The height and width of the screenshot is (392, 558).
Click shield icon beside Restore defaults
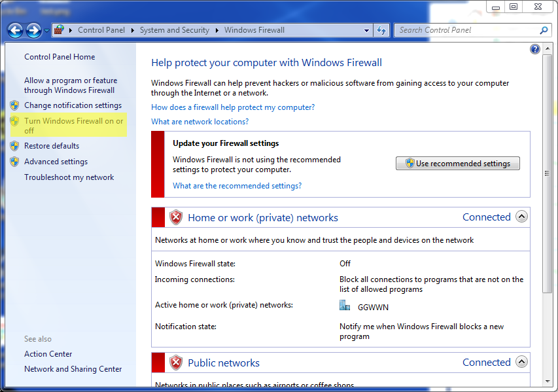click(14, 146)
